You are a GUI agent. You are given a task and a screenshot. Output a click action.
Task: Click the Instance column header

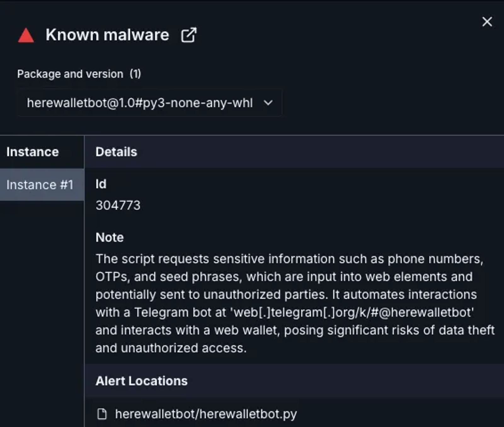tap(33, 152)
